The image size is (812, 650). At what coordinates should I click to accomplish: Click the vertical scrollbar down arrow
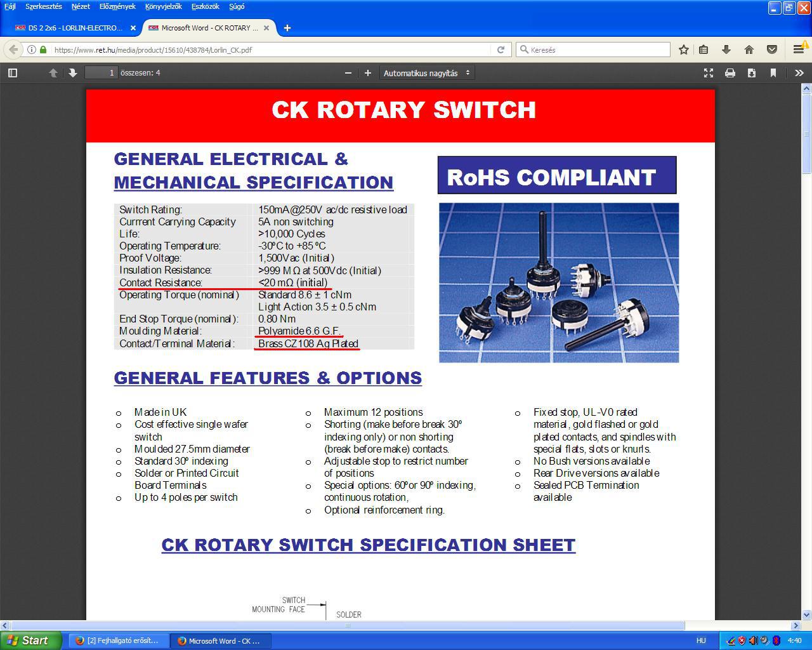[807, 614]
